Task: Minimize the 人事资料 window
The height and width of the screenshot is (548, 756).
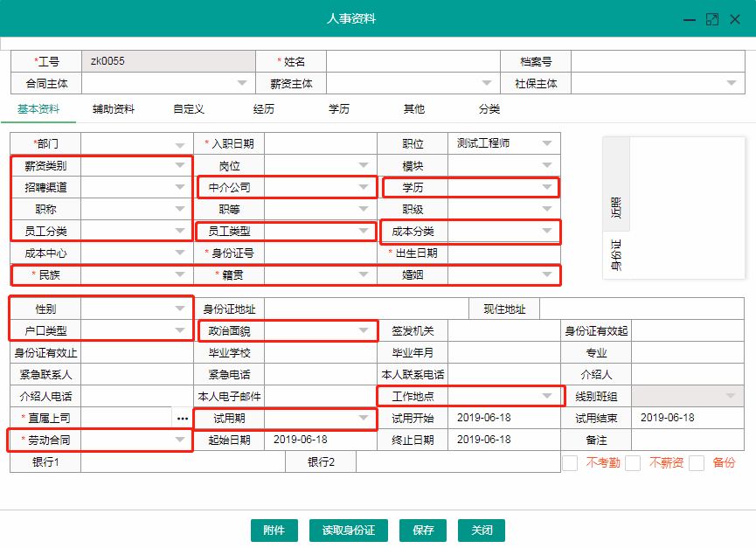Action: [x=690, y=19]
